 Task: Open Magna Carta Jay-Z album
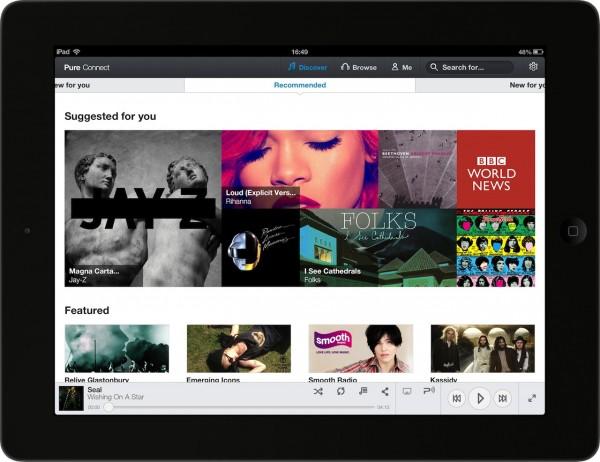[x=143, y=209]
